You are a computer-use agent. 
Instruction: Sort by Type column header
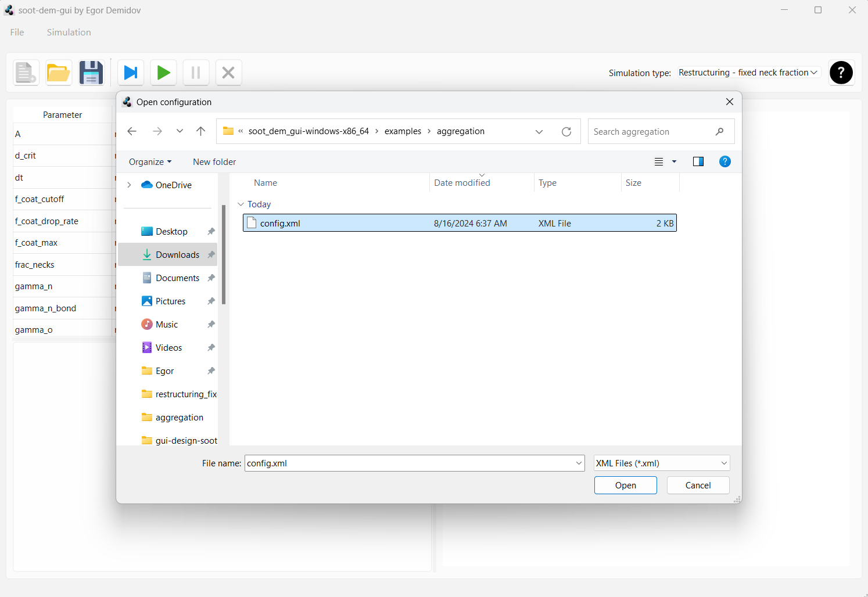click(x=578, y=183)
